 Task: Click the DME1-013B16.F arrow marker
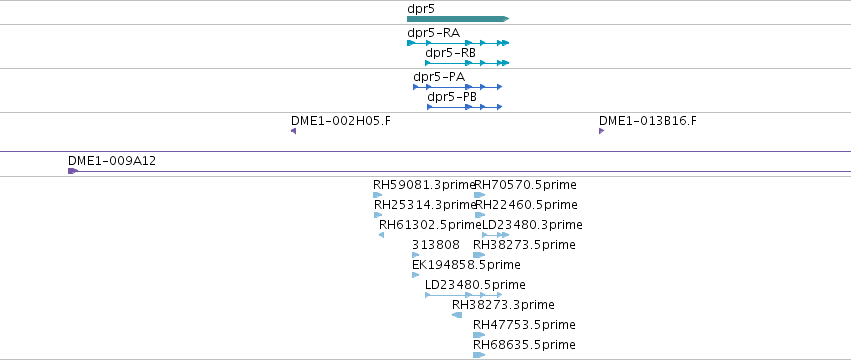[x=601, y=131]
